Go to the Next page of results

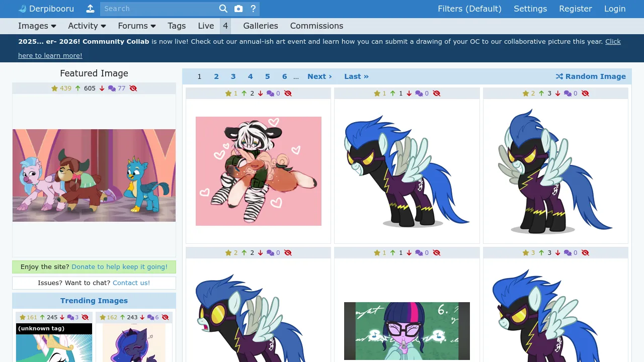(x=319, y=76)
